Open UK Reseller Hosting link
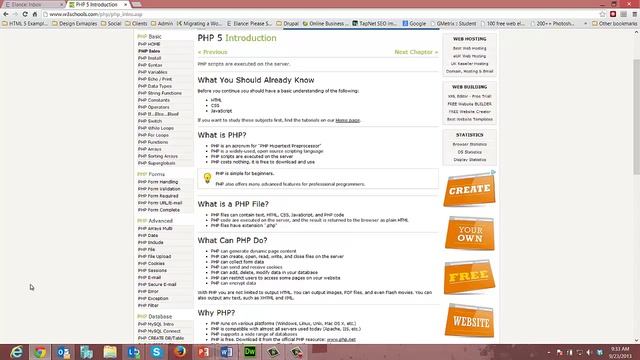 point(469,64)
